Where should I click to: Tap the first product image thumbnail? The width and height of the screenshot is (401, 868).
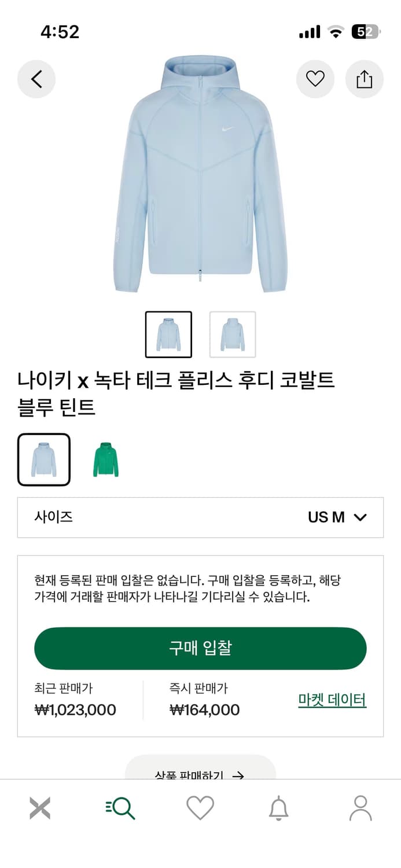(x=169, y=334)
